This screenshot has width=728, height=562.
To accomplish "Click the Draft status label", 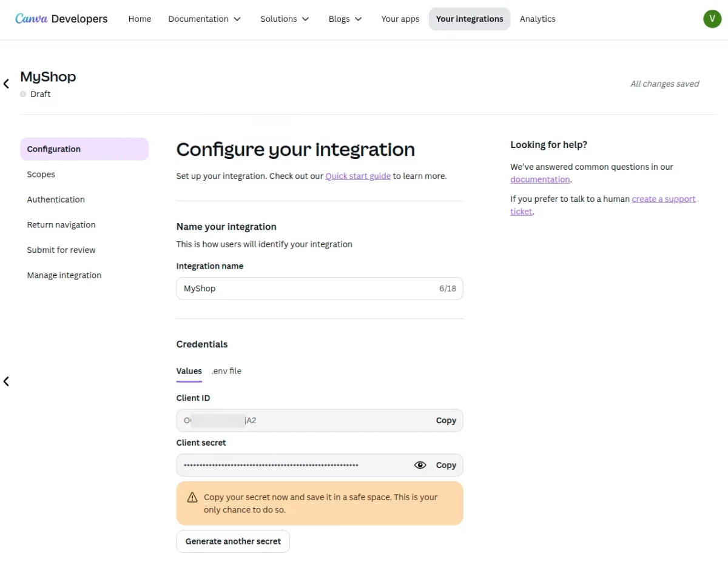I will click(41, 94).
